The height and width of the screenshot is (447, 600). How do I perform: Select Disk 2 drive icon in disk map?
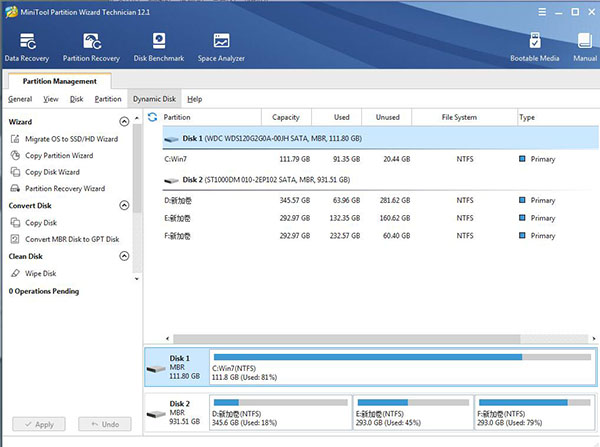click(x=156, y=414)
